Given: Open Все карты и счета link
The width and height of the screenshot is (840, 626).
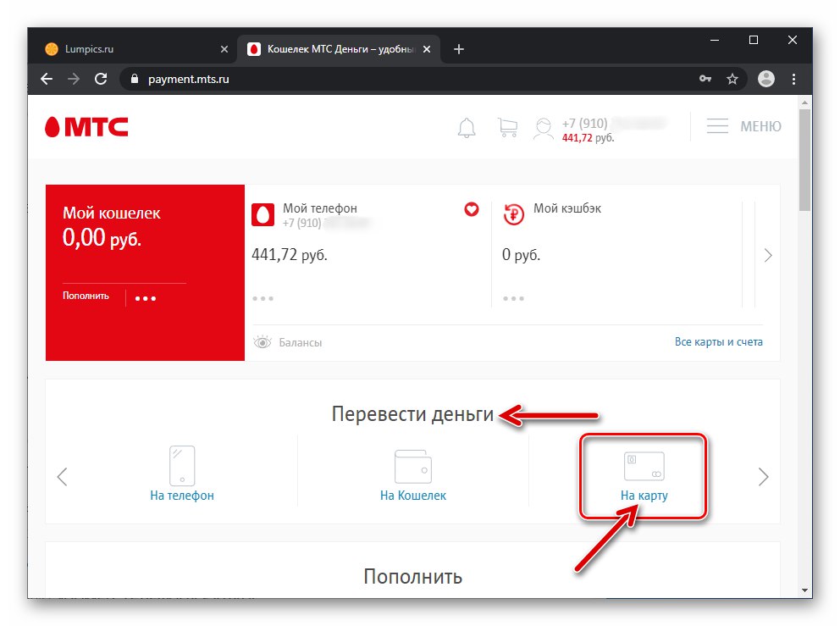Looking at the screenshot, I should point(719,341).
